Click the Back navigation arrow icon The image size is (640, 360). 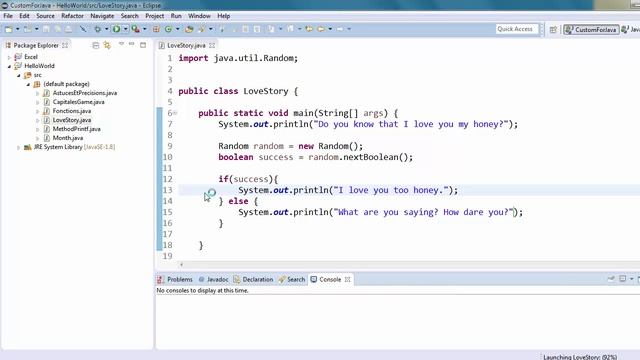(321, 29)
